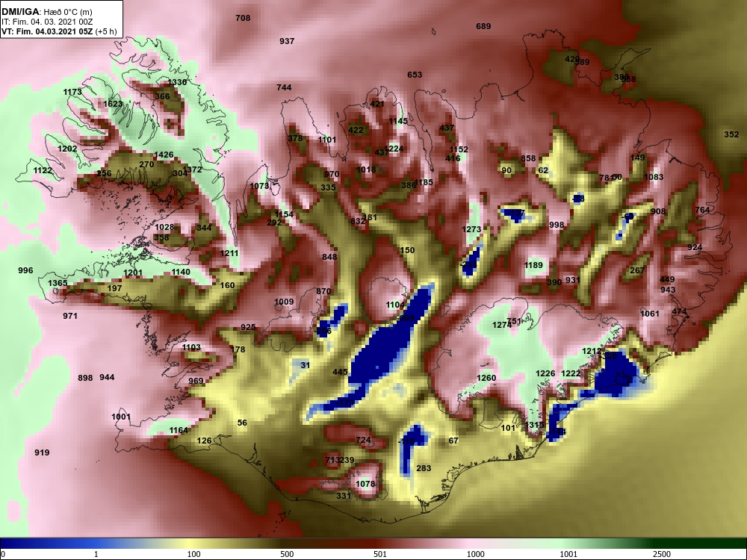Select the 1365 value on the Snæfellsnes tip
This screenshot has width=747, height=560.
[x=58, y=283]
